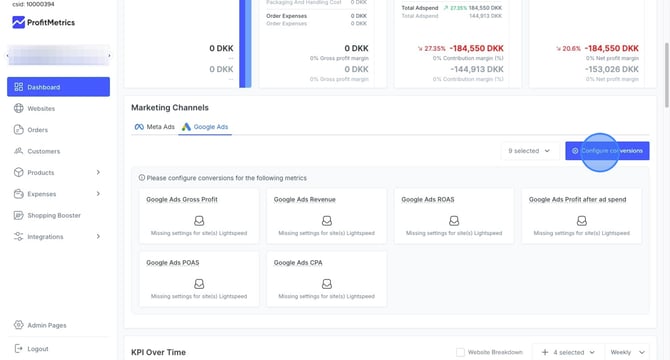Click the Orders icon in sidebar
The image size is (670, 360).
(x=18, y=130)
